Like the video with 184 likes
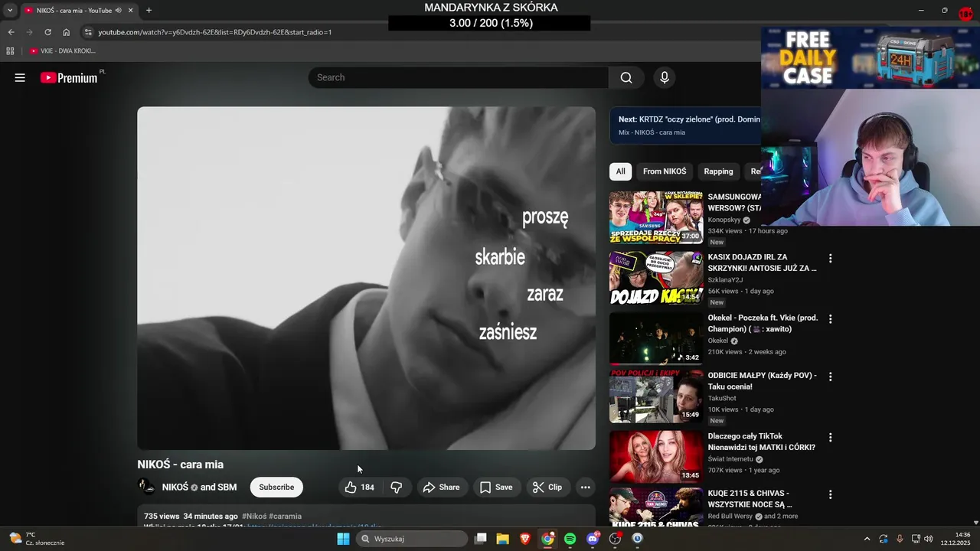This screenshot has width=980, height=551. (359, 487)
